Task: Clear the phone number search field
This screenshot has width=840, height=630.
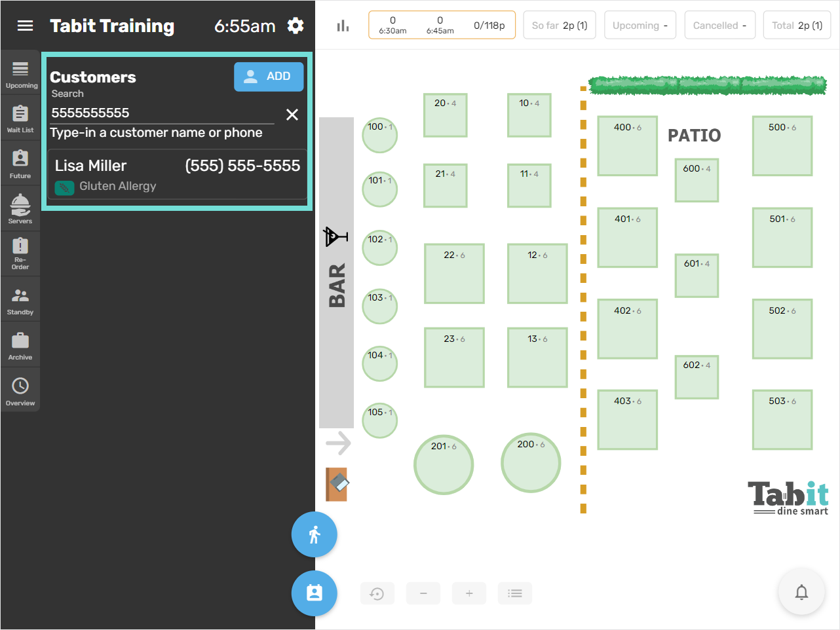Action: pos(292,114)
